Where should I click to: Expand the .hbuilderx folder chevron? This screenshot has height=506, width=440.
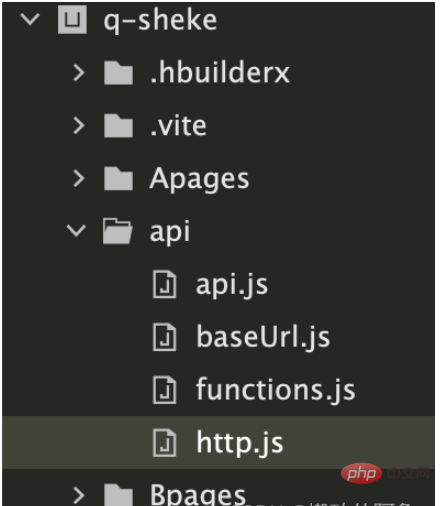(x=79, y=72)
